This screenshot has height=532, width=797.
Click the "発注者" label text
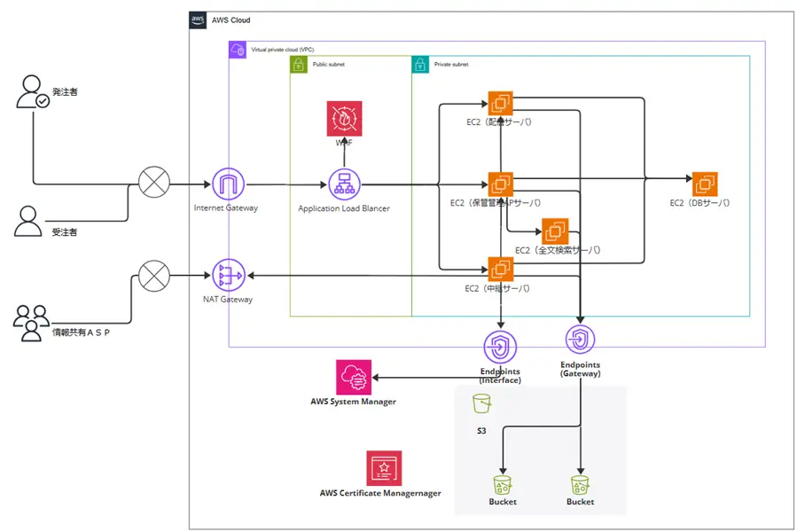click(x=65, y=92)
